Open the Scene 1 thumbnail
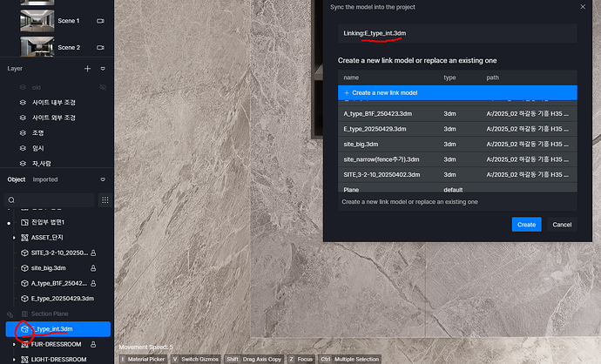Image resolution: width=601 pixels, height=364 pixels. pos(37,21)
